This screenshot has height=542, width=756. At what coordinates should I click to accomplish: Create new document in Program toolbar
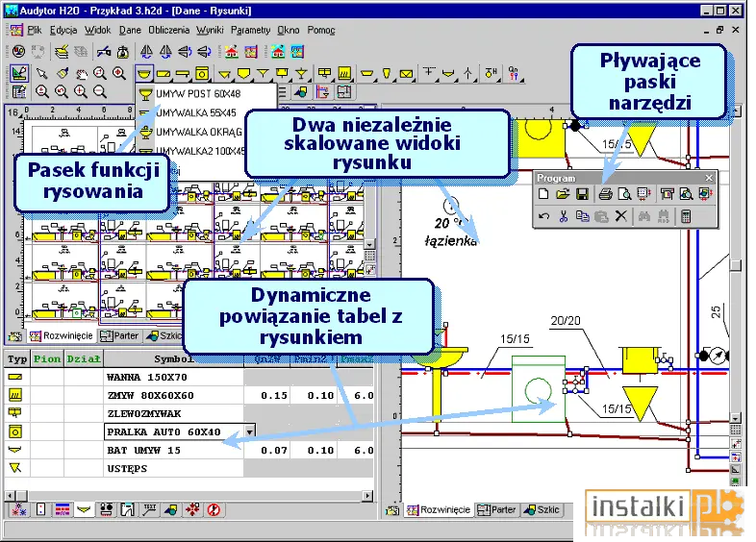tap(543, 194)
